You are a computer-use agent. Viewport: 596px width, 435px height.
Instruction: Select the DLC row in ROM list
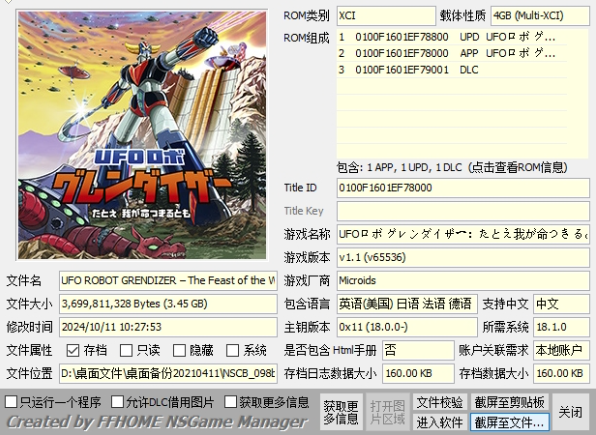tap(452, 70)
